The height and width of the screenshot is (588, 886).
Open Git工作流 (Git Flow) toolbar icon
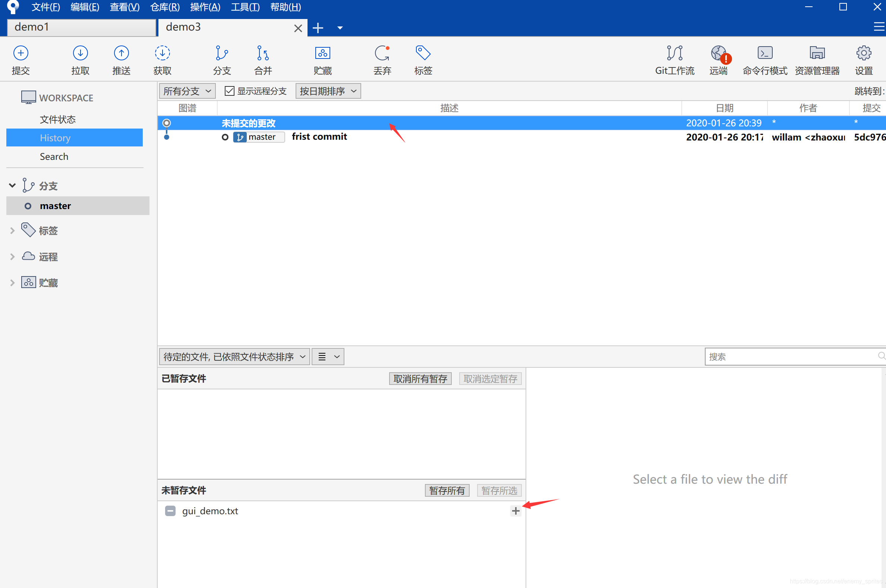pyautogui.click(x=674, y=53)
